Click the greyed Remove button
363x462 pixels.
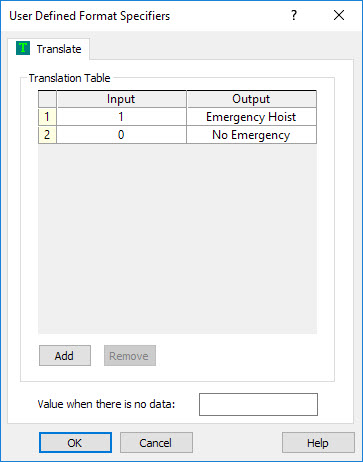(x=130, y=356)
